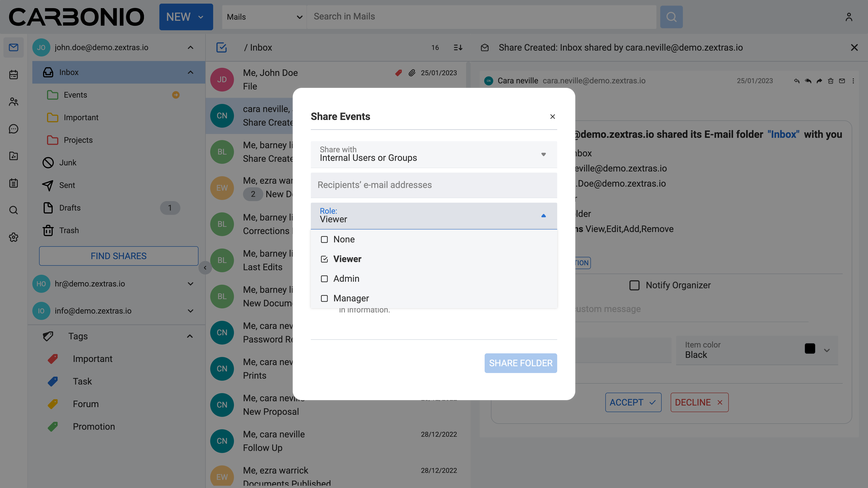Click the FIND SHARES button
Screen dimensions: 868x488
click(119, 256)
